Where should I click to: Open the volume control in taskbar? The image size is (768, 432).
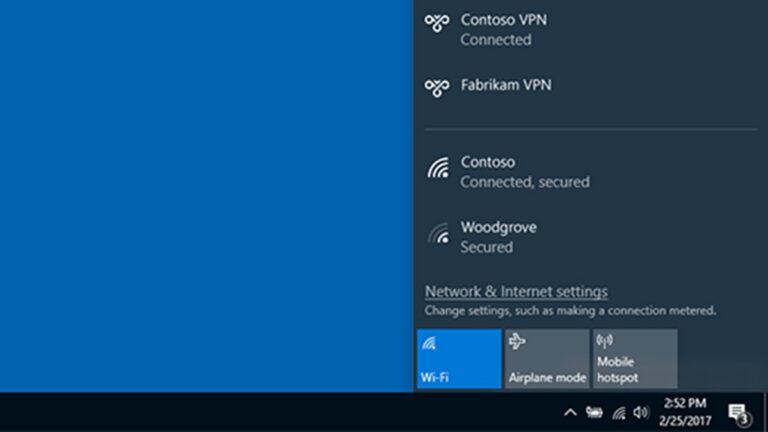(641, 412)
